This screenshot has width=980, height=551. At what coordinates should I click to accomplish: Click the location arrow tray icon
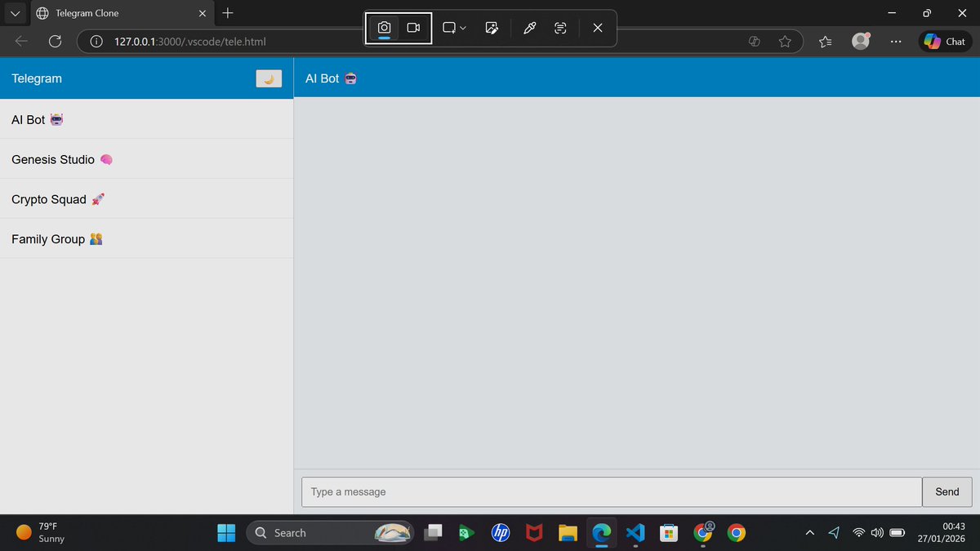(834, 533)
